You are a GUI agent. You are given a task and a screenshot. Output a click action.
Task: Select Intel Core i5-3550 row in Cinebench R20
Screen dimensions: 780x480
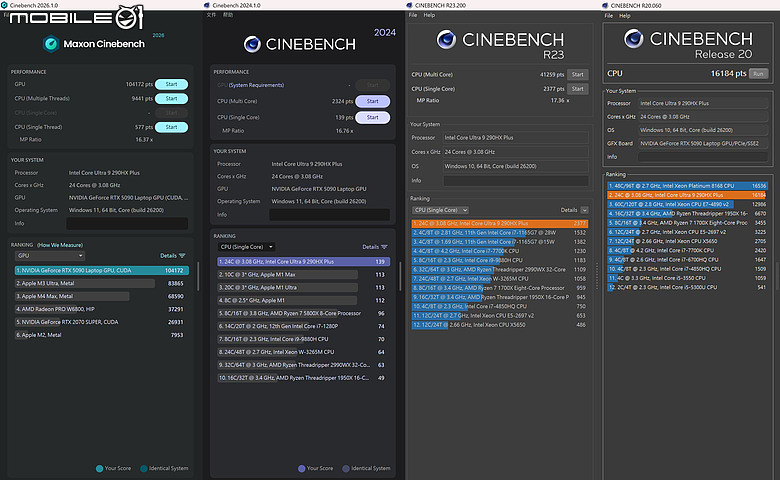(x=687, y=278)
